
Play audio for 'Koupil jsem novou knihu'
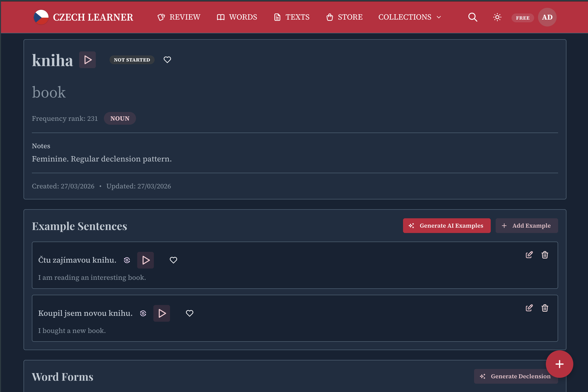tap(162, 313)
